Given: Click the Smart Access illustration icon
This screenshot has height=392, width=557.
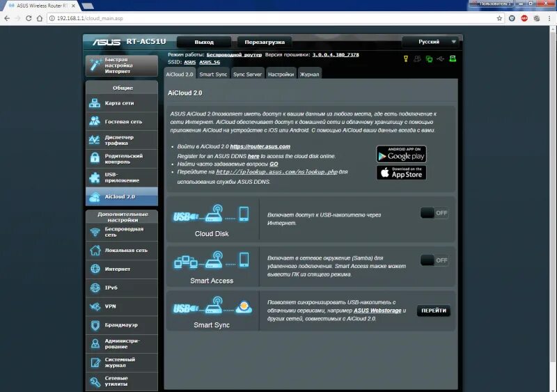Looking at the screenshot, I should [x=212, y=260].
